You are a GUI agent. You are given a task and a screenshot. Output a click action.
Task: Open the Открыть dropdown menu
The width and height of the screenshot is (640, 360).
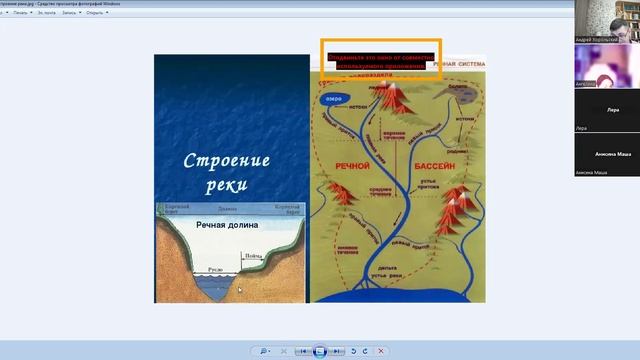(97, 13)
